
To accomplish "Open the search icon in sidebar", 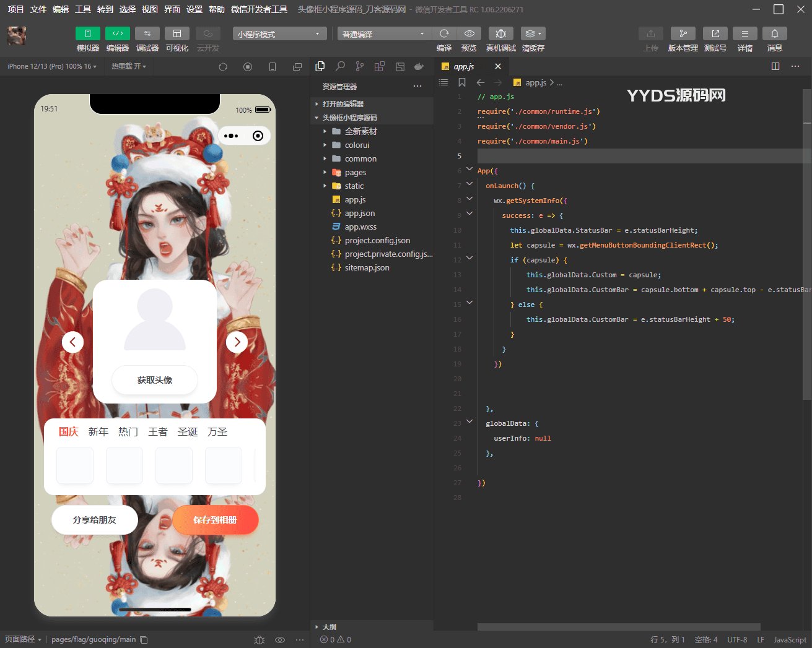I will pos(340,66).
